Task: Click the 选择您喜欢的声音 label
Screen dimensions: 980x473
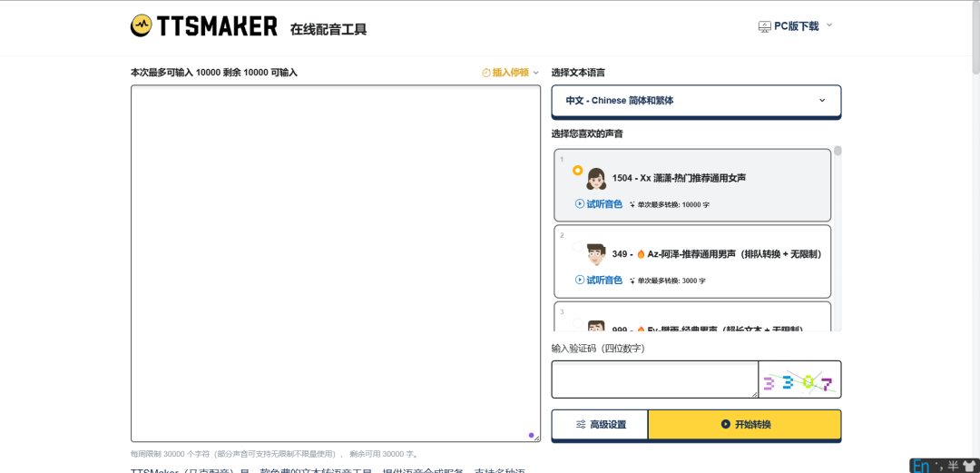Action: pos(587,133)
